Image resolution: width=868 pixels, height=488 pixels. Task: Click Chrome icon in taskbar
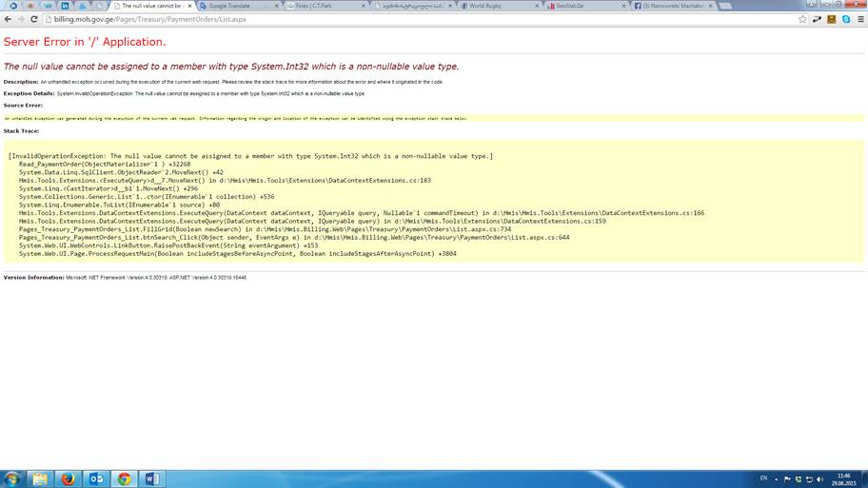[x=124, y=478]
